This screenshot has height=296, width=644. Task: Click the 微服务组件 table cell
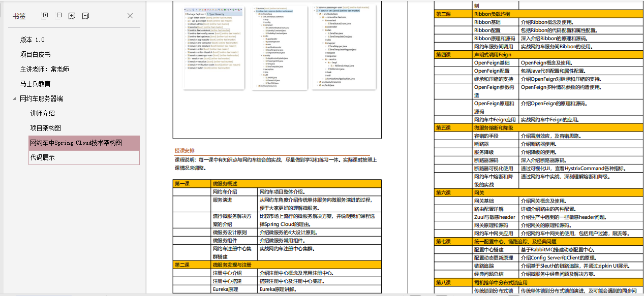tap(235, 241)
